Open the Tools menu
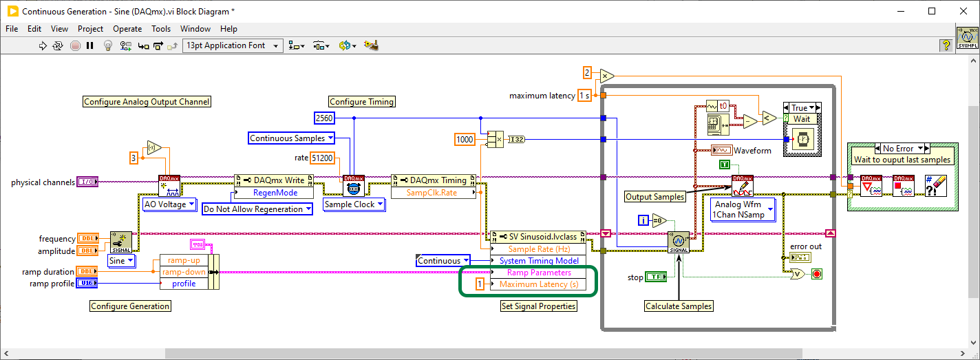The image size is (980, 360). tap(161, 29)
